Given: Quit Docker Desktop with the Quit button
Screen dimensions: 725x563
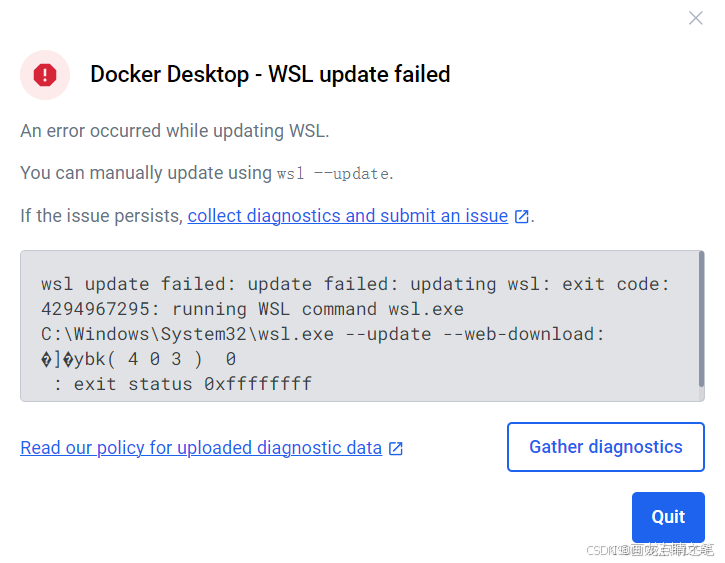Looking at the screenshot, I should [668, 517].
